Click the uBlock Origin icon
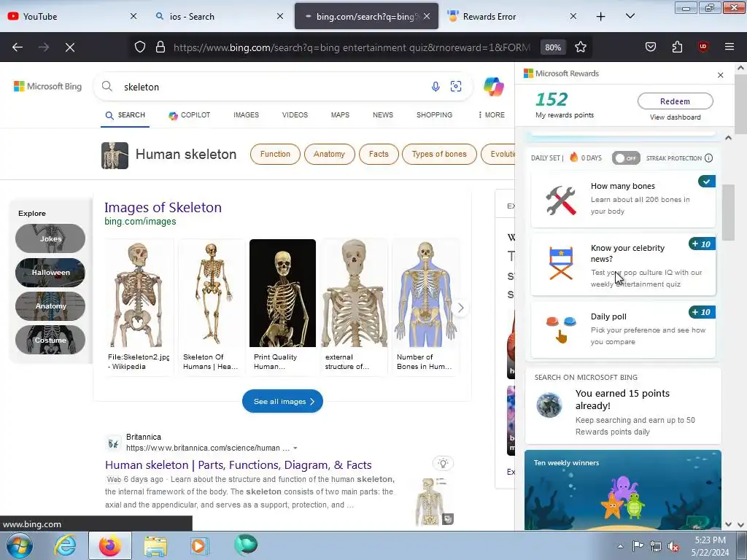 coord(703,47)
